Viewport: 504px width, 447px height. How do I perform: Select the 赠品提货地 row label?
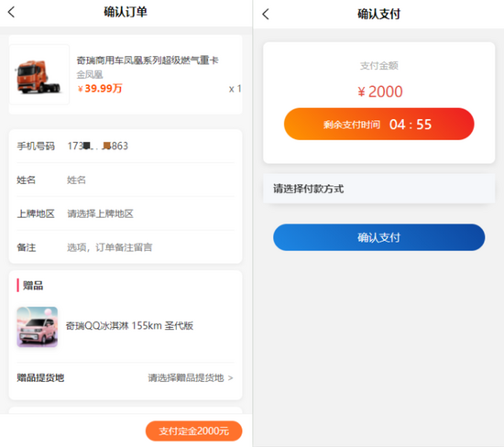pyautogui.click(x=40, y=377)
